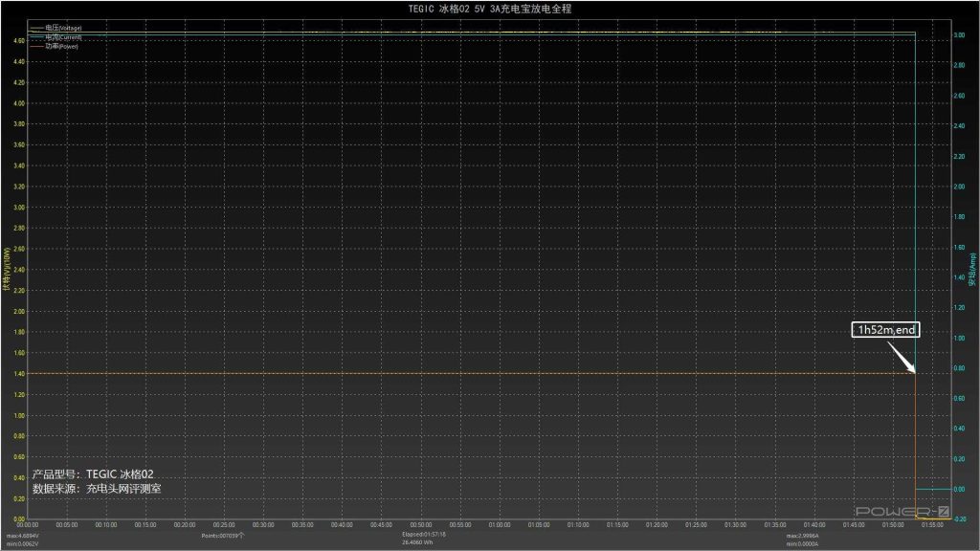Click the left vertical axis title
This screenshot has height=551, width=980.
tap(7, 269)
